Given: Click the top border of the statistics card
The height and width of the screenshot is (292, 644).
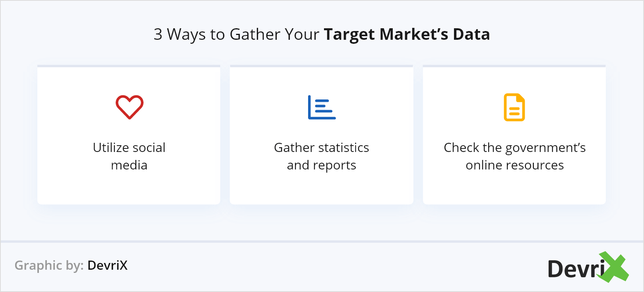Looking at the screenshot, I should tap(322, 66).
